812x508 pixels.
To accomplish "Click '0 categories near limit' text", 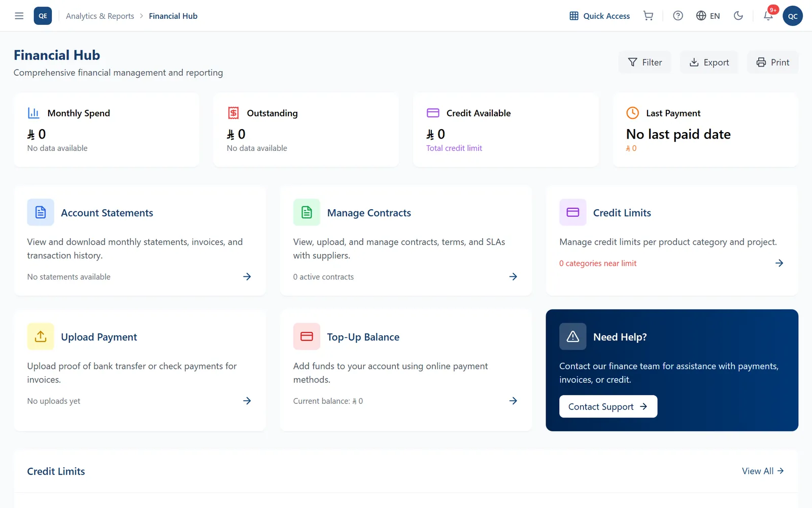I will click(x=598, y=263).
